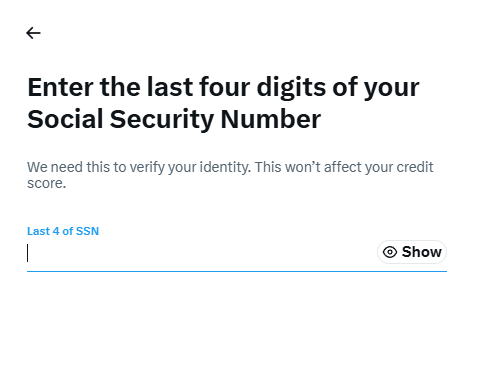Return to previous step via back arrow

[x=33, y=33]
